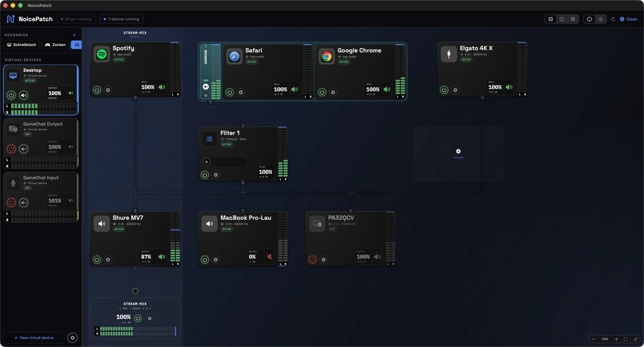Toggle power for the Spotify node
Viewport: 644px width, 347px height.
click(97, 90)
